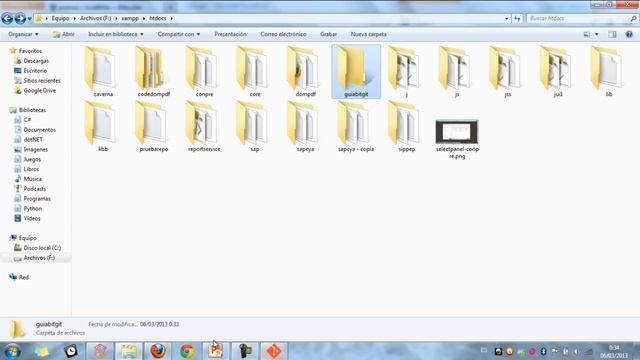Open the Incluir en biblioteca menu
The width and height of the screenshot is (640, 360).
[116, 34]
